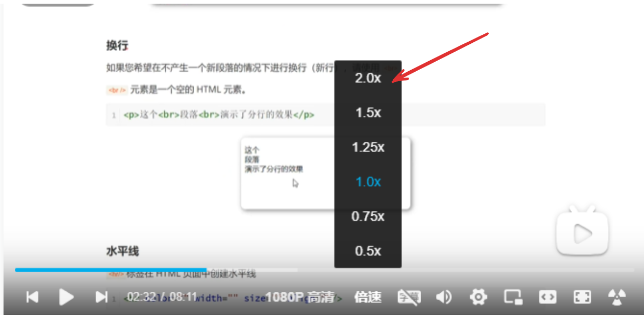Open the 倍速 playback speed menu
Image resolution: width=644 pixels, height=315 pixels.
point(368,298)
